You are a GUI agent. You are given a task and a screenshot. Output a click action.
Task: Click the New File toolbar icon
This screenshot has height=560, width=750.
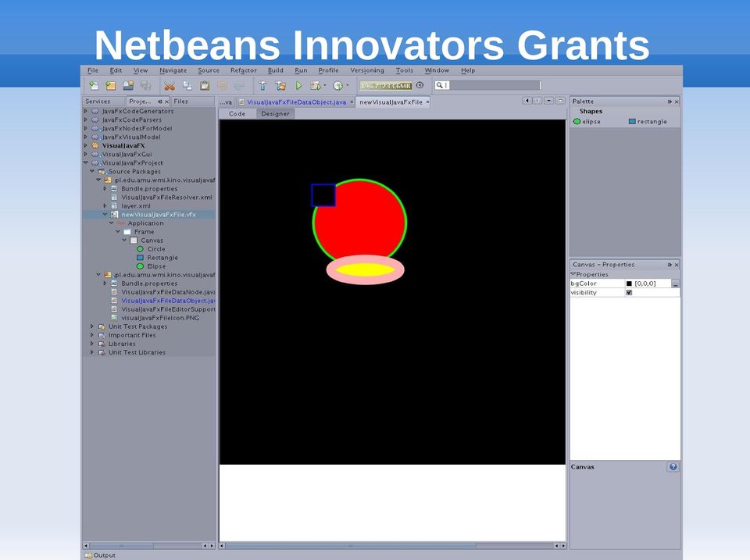[x=94, y=86]
